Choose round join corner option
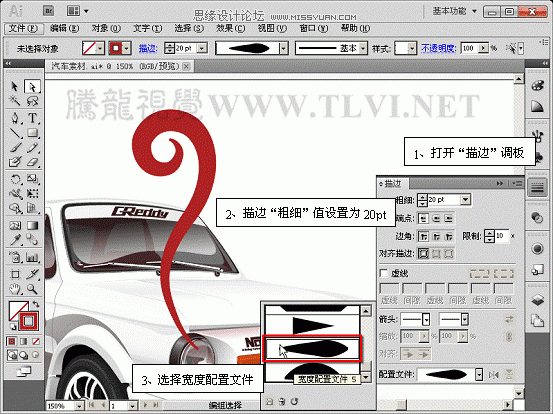 coord(436,236)
